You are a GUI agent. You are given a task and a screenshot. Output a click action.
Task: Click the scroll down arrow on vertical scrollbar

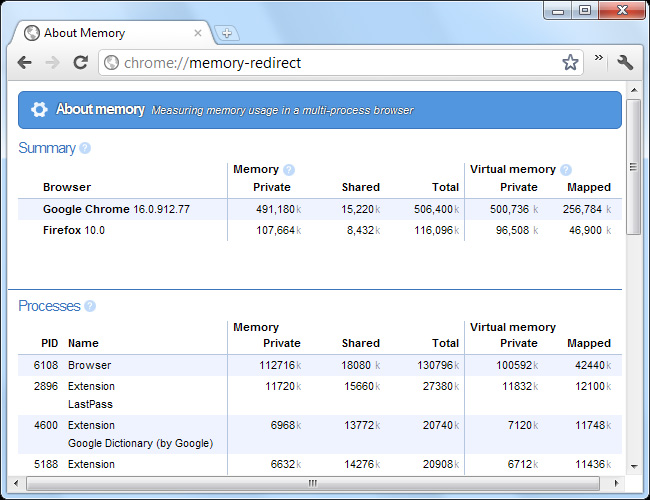pyautogui.click(x=634, y=467)
